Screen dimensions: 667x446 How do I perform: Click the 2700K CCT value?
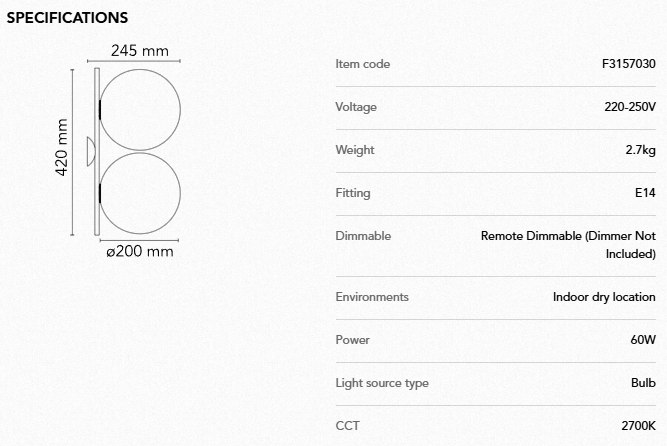pyautogui.click(x=638, y=426)
